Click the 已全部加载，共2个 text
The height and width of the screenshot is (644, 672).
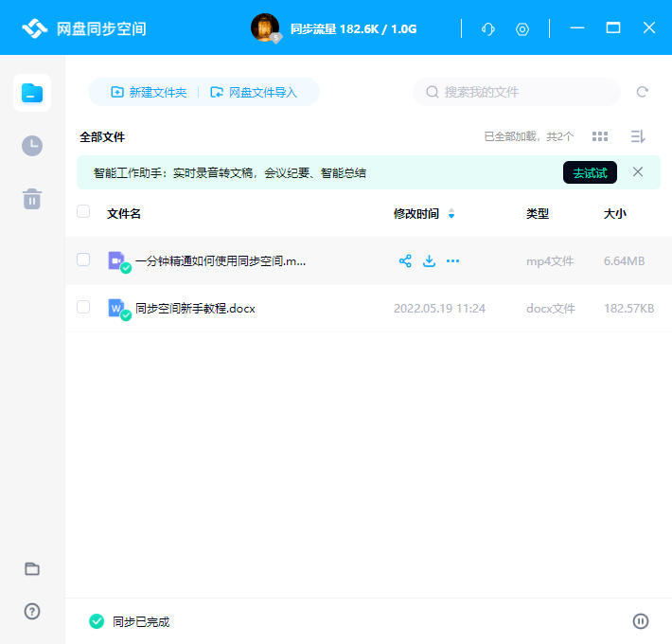[x=528, y=136]
